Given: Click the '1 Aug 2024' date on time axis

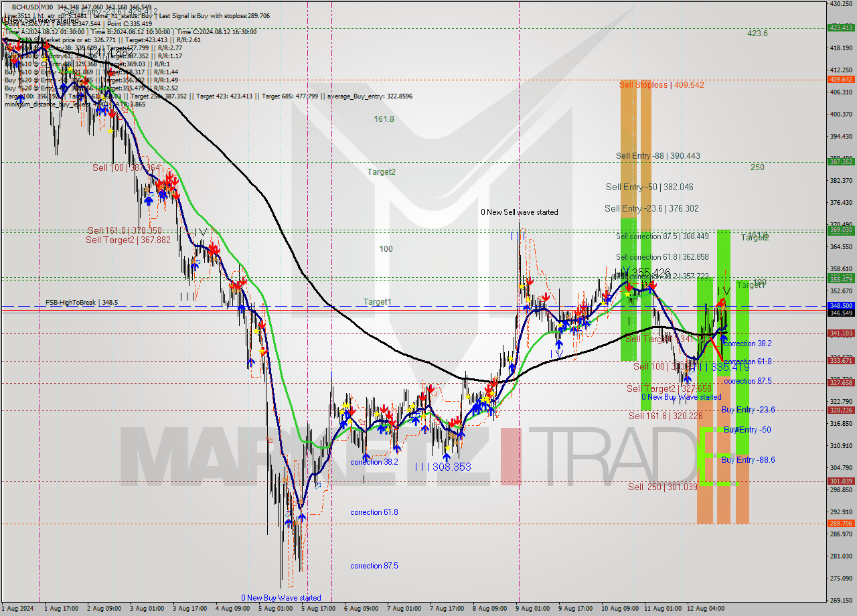Looking at the screenshot, I should tap(17, 609).
